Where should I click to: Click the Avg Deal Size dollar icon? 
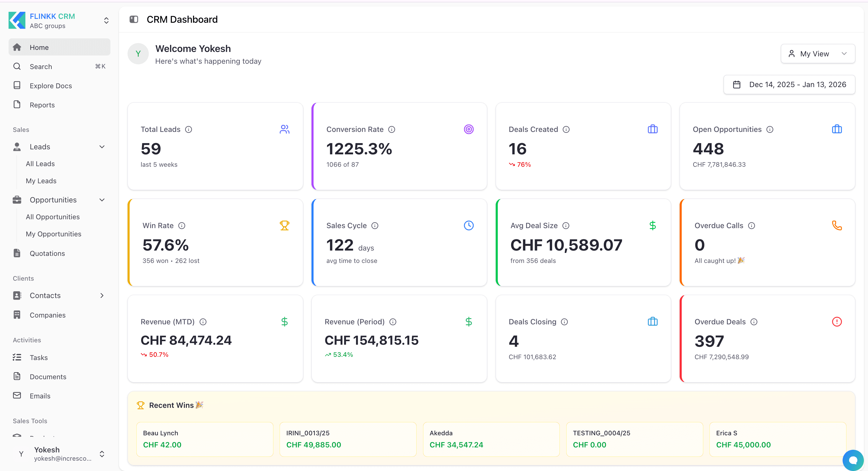[652, 225]
